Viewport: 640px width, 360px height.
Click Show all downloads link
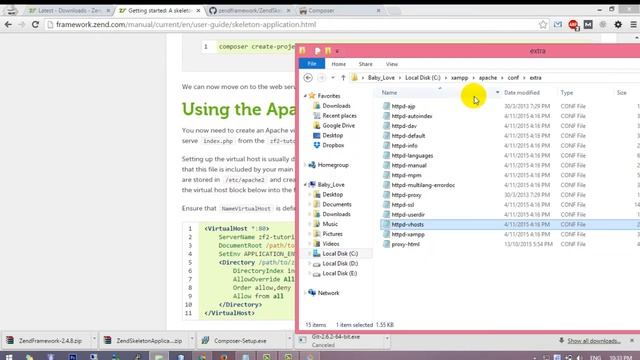(593, 341)
